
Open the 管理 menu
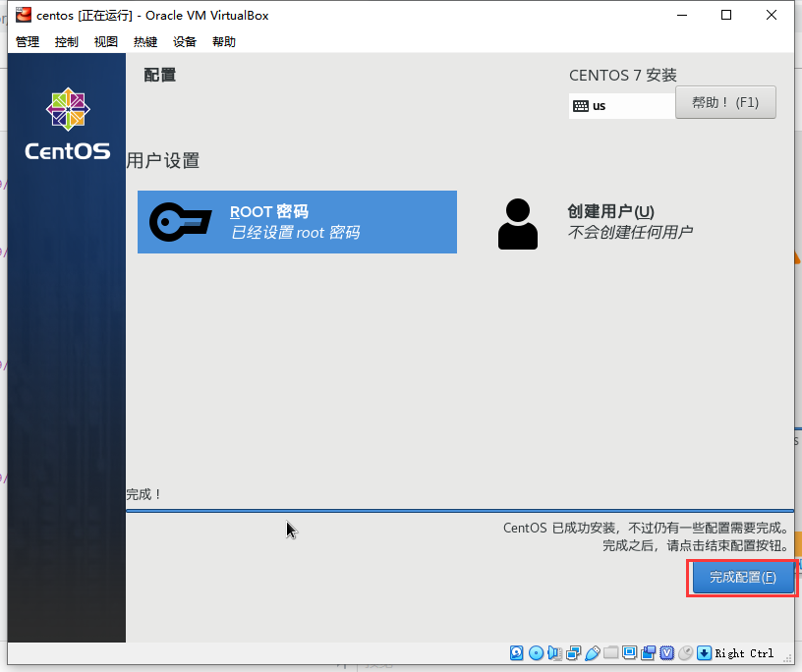[x=28, y=41]
